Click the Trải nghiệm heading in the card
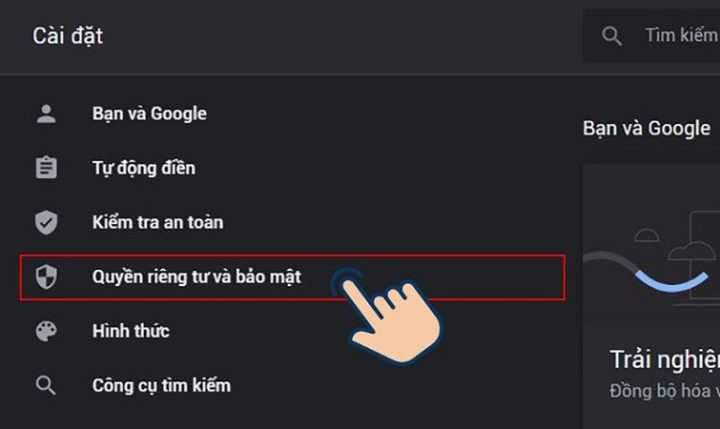720x429 pixels. (663, 360)
